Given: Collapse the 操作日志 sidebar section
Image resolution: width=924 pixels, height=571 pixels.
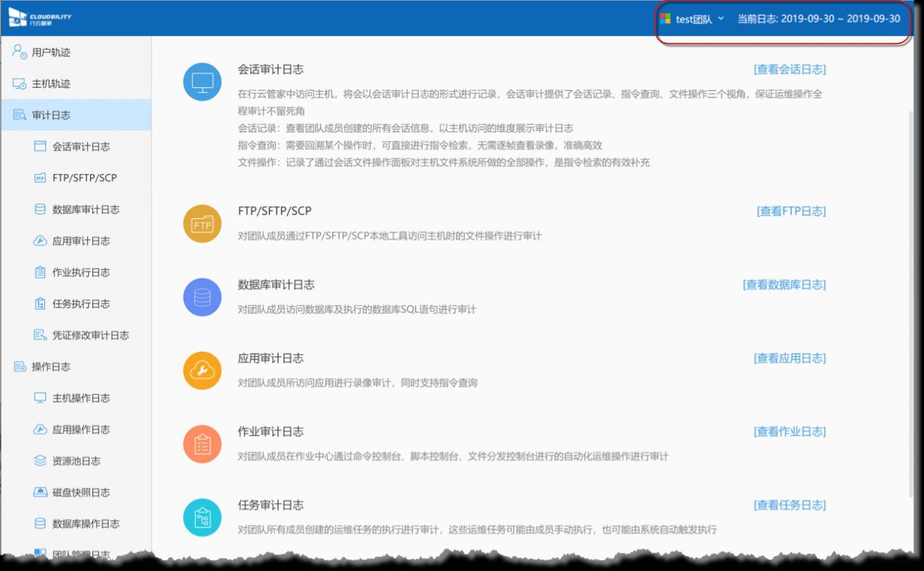Looking at the screenshot, I should (51, 367).
